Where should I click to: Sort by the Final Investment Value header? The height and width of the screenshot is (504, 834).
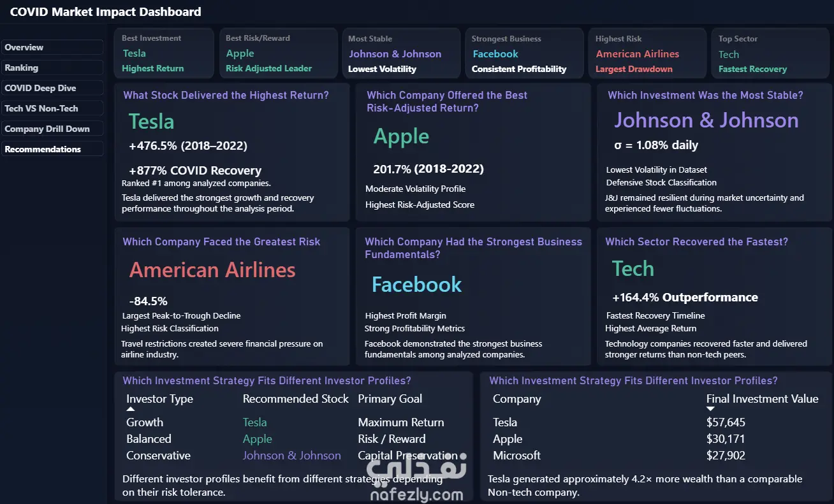point(762,399)
